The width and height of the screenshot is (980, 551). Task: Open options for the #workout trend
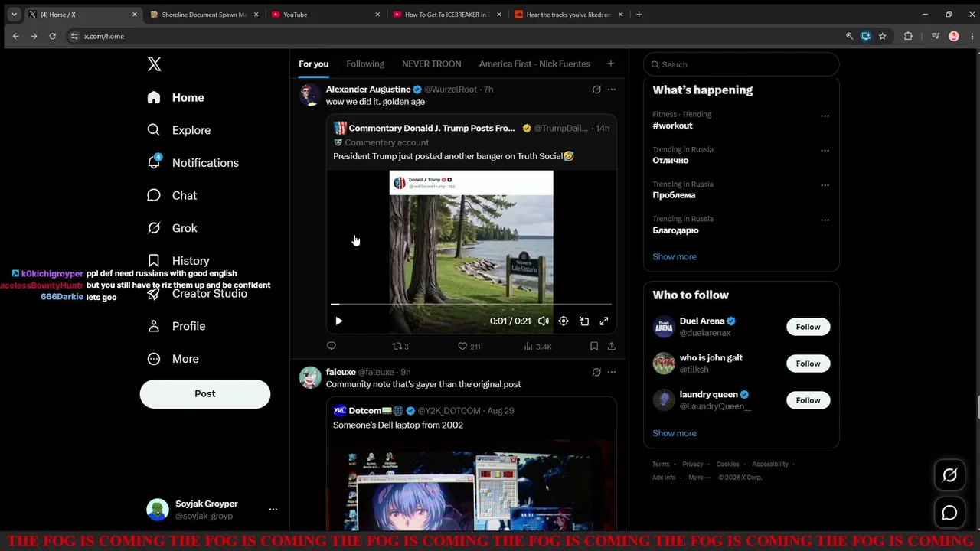click(x=825, y=116)
